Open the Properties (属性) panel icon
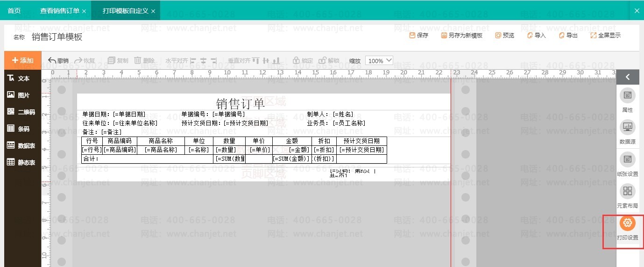644x267 pixels. pyautogui.click(x=627, y=96)
